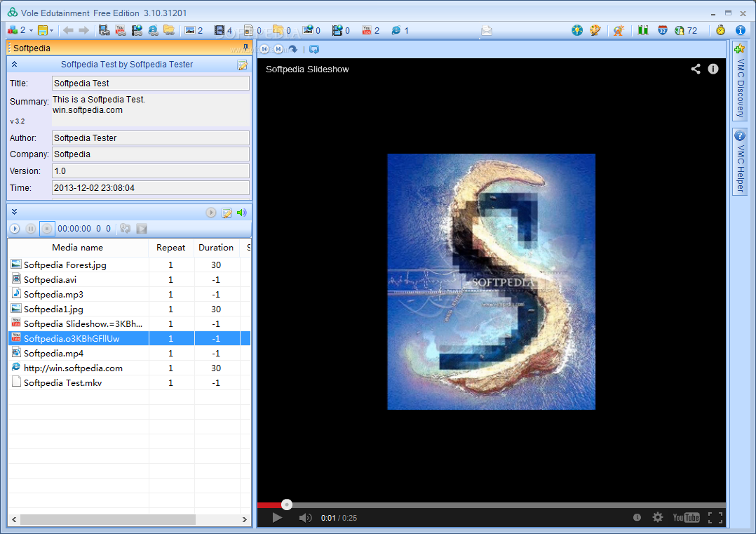The width and height of the screenshot is (756, 534).
Task: Click the back arrow in the toolbar
Action: pyautogui.click(x=69, y=30)
